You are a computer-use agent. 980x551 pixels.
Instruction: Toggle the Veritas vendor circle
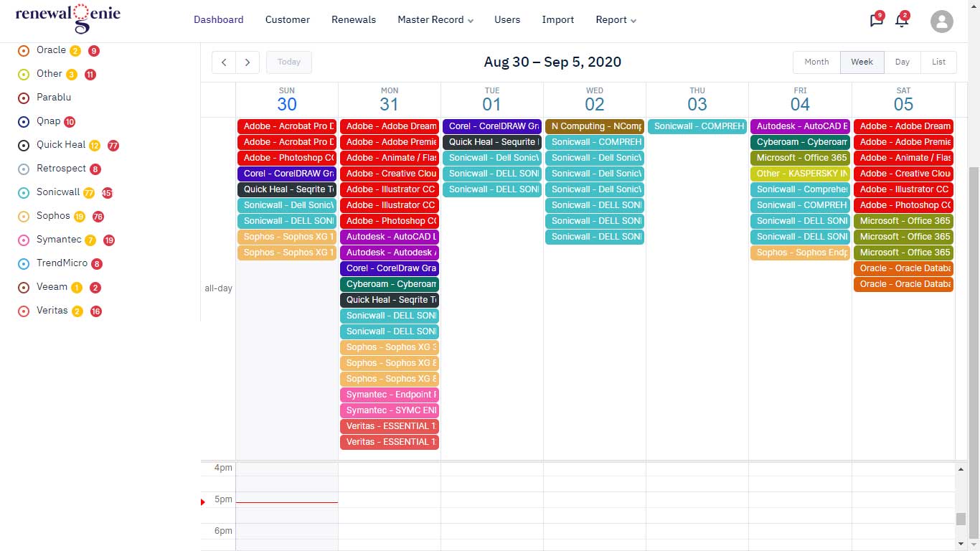coord(23,311)
